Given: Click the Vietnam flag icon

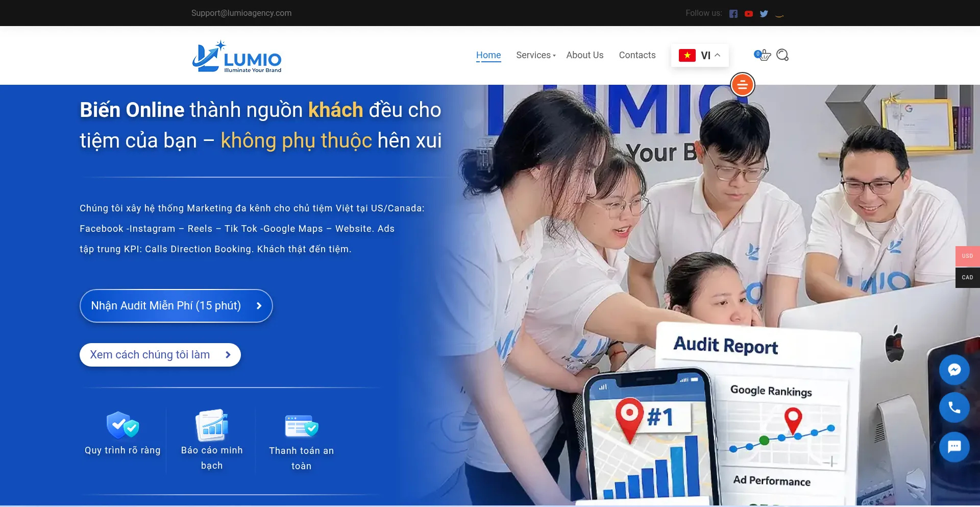Looking at the screenshot, I should point(687,55).
